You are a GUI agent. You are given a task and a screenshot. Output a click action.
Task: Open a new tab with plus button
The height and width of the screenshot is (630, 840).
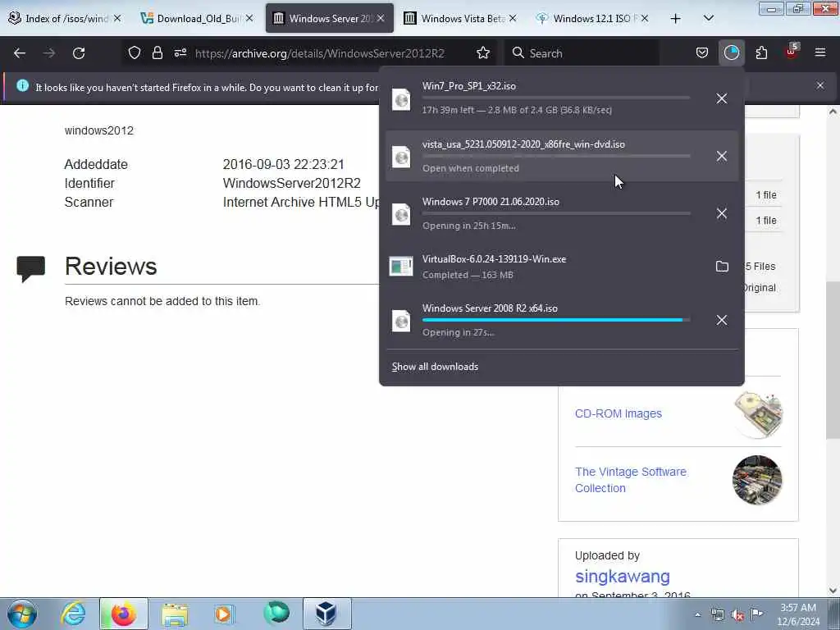pyautogui.click(x=676, y=18)
